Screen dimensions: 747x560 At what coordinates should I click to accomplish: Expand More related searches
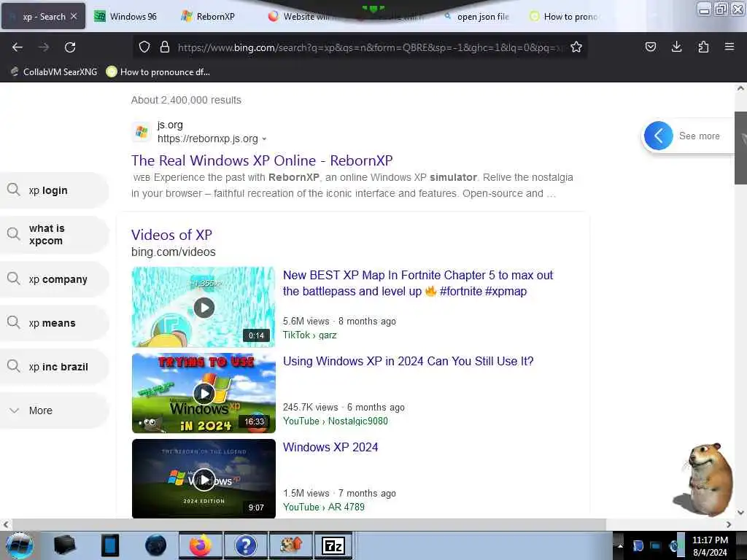click(54, 411)
